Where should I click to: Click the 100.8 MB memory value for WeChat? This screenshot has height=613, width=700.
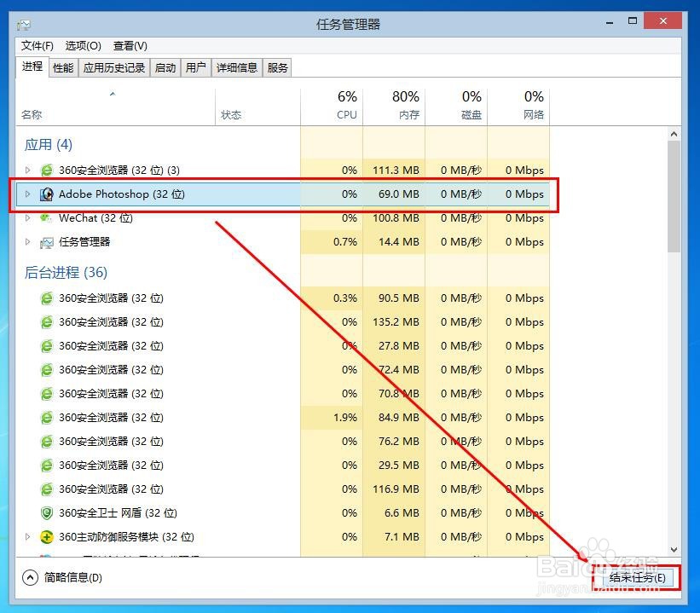click(x=396, y=218)
